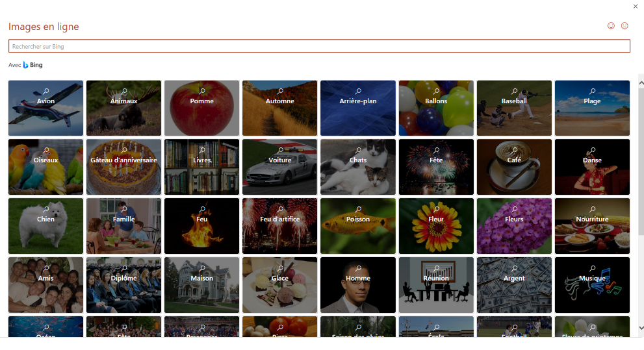
Task: Click the scrollbar up arrow
Action: coord(641,83)
